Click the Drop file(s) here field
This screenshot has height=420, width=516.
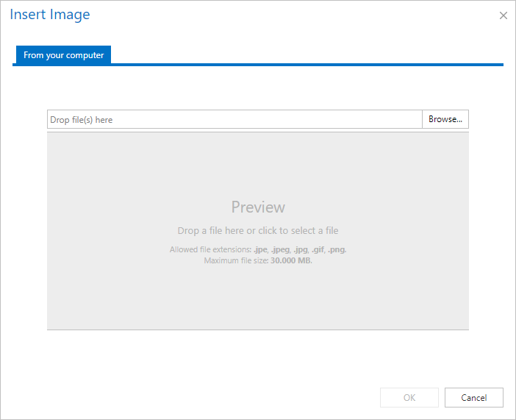coord(234,119)
